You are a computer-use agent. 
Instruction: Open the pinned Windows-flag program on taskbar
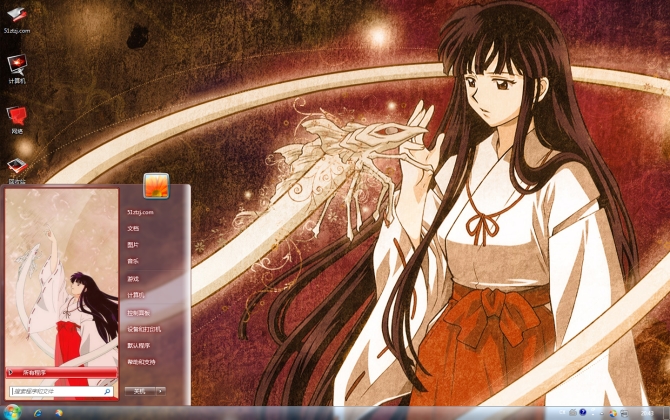point(59,413)
